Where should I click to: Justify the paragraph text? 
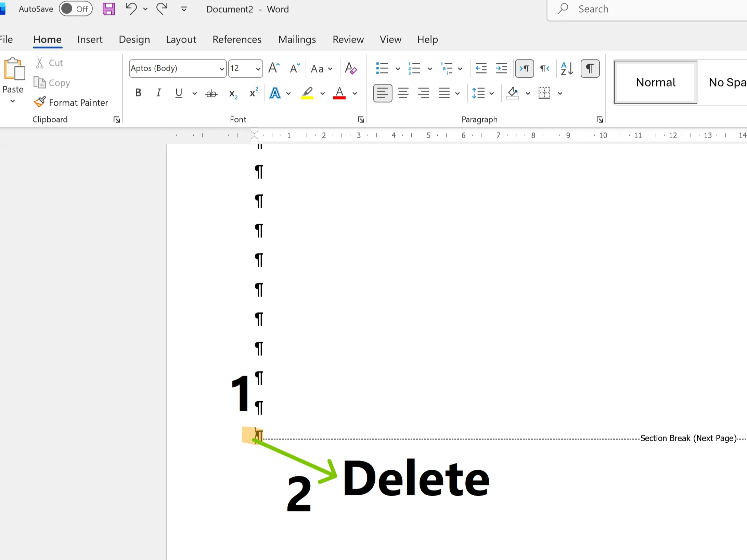(x=444, y=93)
